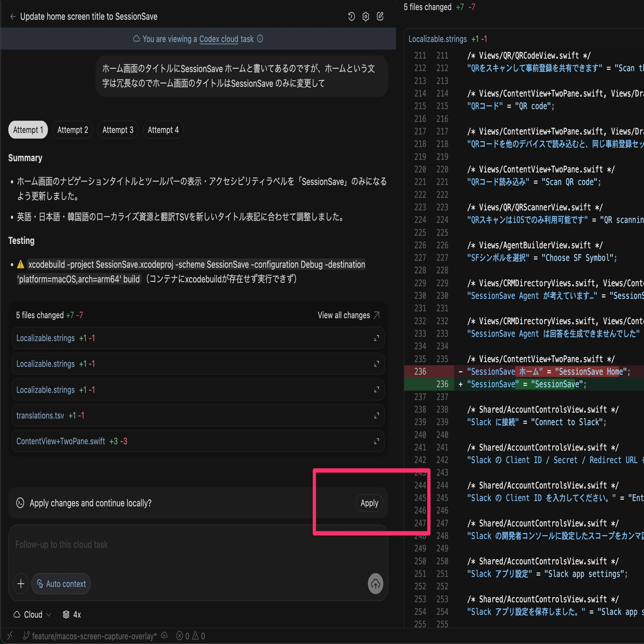Select the Attempt 1 tab

pyautogui.click(x=28, y=130)
